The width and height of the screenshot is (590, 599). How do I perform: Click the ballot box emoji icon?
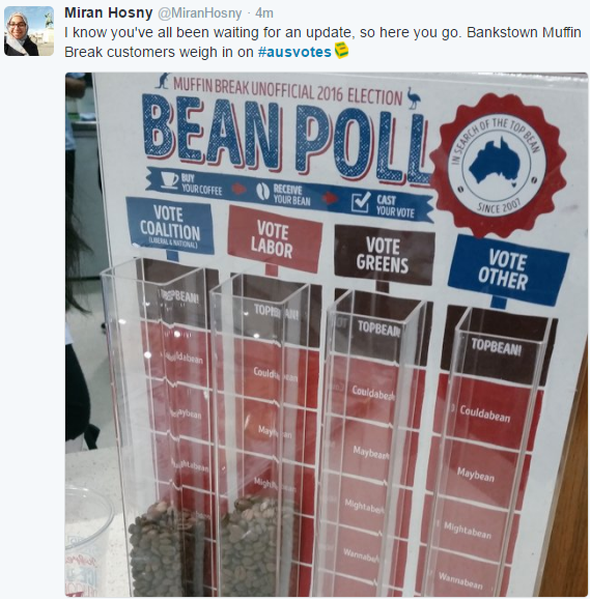(341, 50)
